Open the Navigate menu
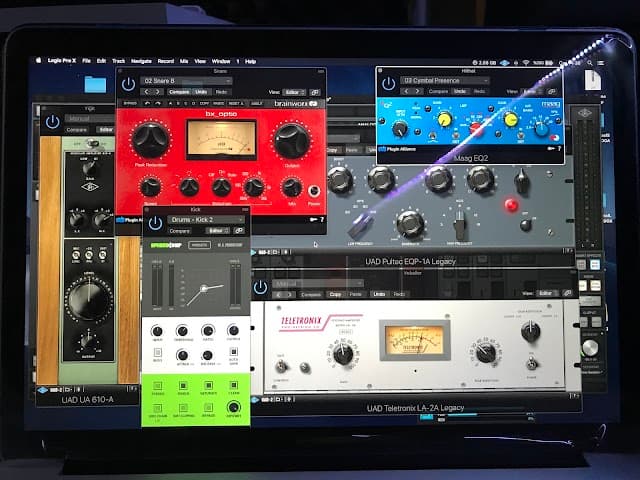The width and height of the screenshot is (640, 480). [141, 61]
